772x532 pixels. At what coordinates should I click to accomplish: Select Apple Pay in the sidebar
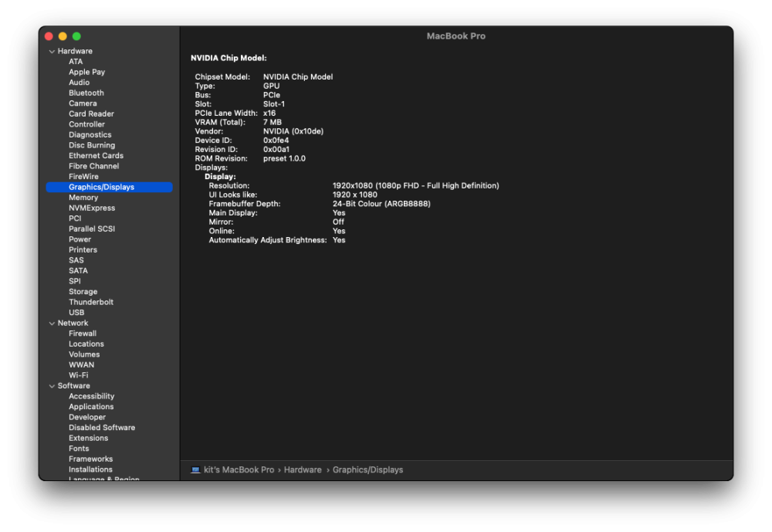click(x=86, y=72)
